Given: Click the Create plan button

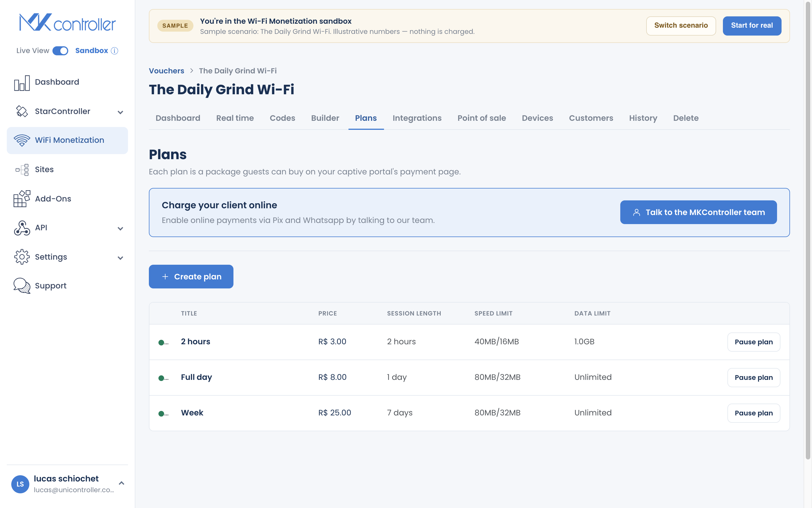Looking at the screenshot, I should (191, 277).
